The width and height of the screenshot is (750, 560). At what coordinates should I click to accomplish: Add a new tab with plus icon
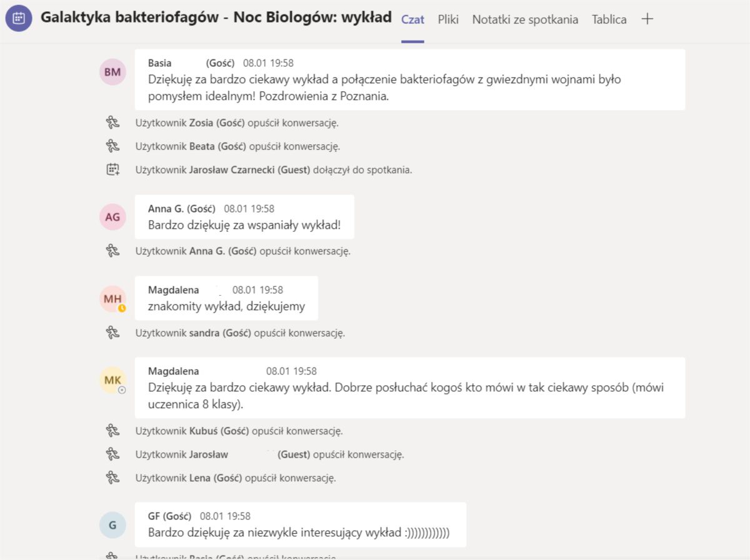click(647, 19)
